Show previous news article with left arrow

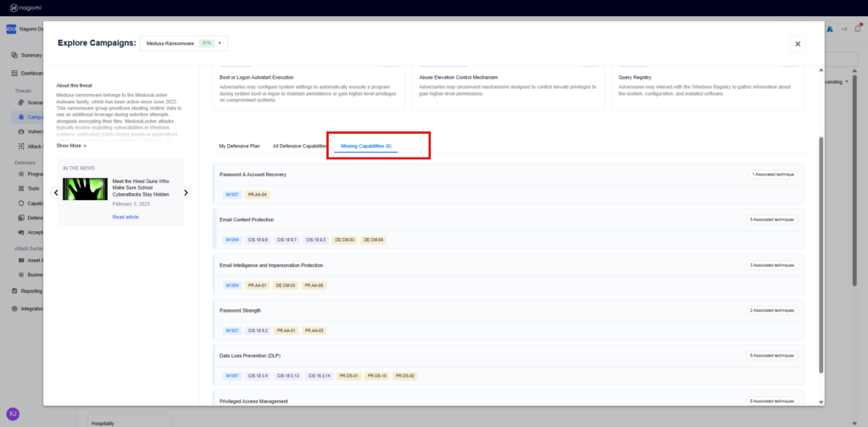point(56,192)
